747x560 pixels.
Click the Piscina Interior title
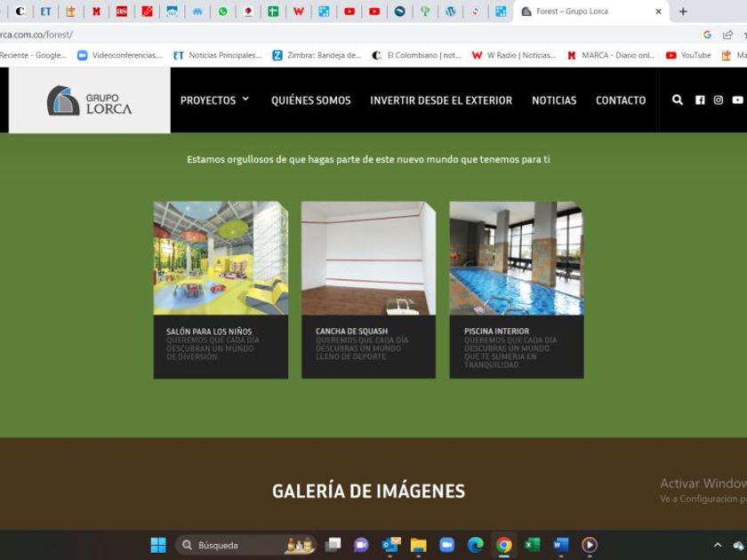pyautogui.click(x=496, y=331)
